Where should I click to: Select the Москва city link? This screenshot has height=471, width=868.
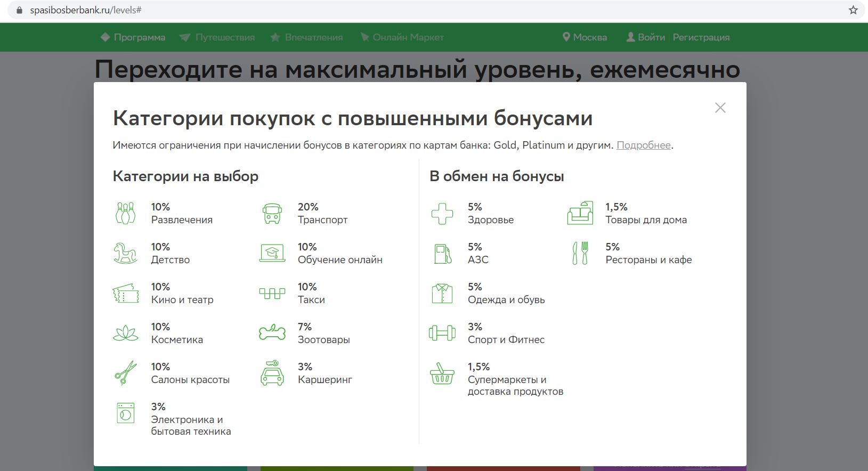tap(590, 37)
